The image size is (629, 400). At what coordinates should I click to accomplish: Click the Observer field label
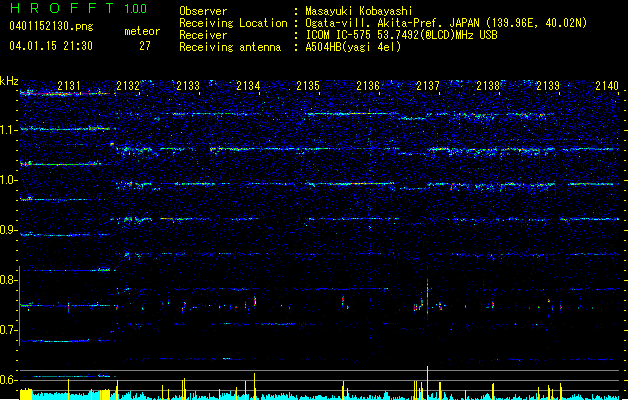tap(203, 11)
